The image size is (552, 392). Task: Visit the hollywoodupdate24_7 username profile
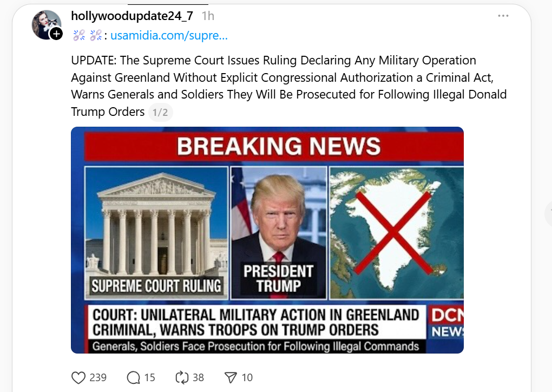(x=132, y=16)
